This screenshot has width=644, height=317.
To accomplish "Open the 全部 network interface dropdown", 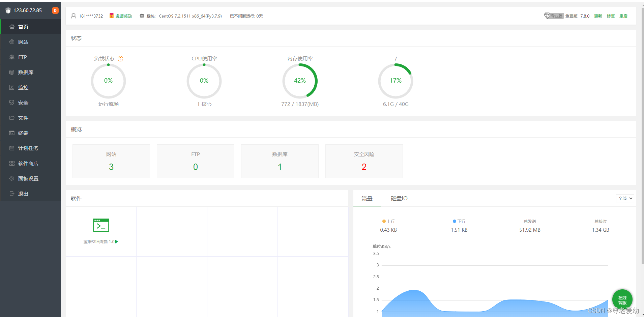I will coord(625,198).
